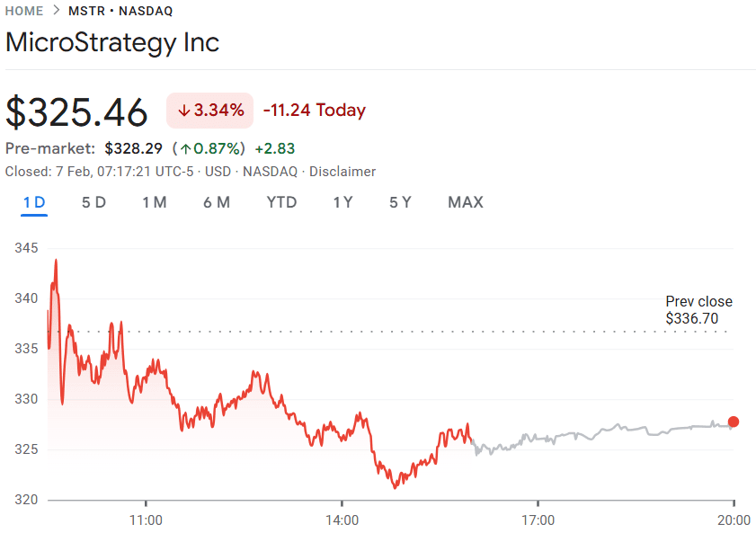Open the 6M chart tab
The image size is (756, 533).
(x=217, y=202)
